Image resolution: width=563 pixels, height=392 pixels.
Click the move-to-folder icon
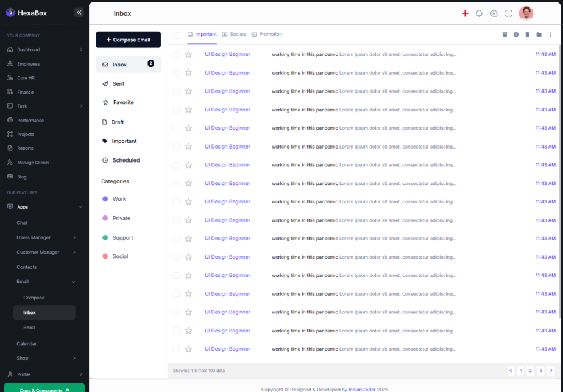click(539, 35)
